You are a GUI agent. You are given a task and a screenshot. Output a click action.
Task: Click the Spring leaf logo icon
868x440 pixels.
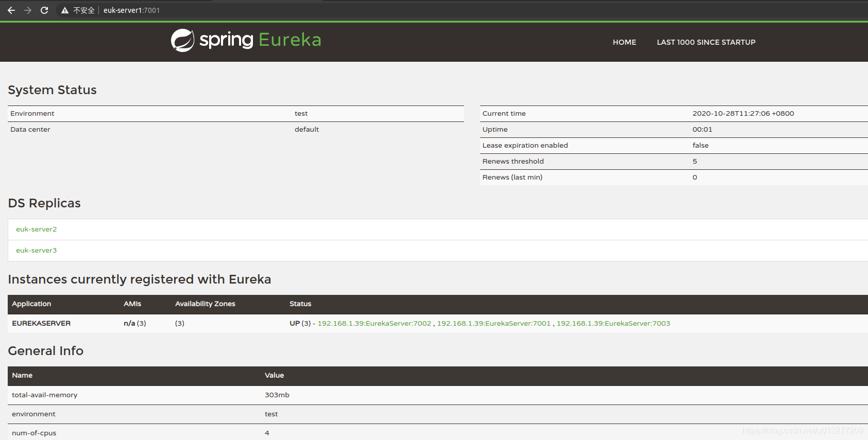coord(183,40)
